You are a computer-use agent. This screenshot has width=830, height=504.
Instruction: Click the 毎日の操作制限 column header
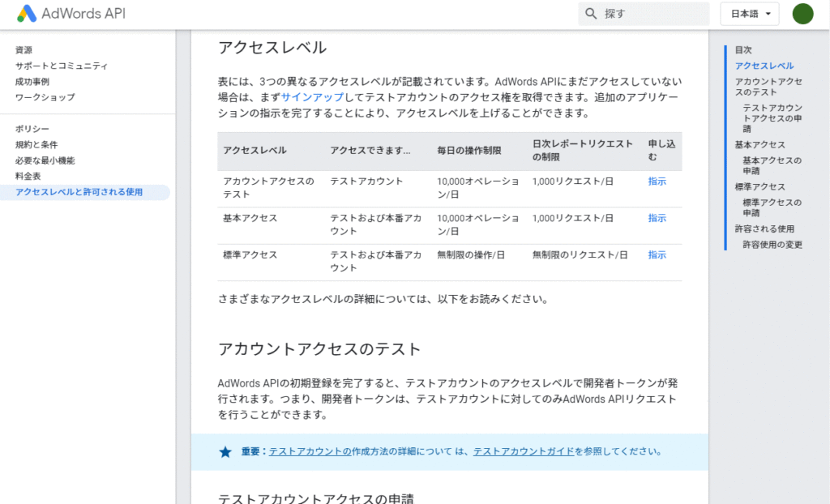point(469,151)
